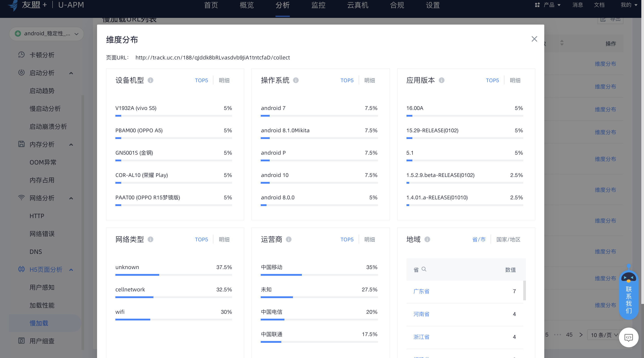Go to the 监控 top navigation tab
Image resolution: width=644 pixels, height=358 pixels.
[318, 5]
